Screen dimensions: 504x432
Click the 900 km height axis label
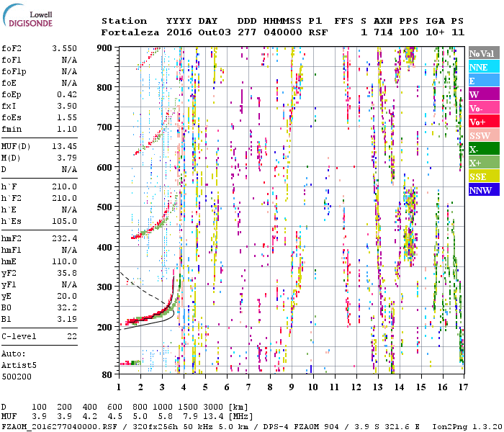[x=104, y=48]
